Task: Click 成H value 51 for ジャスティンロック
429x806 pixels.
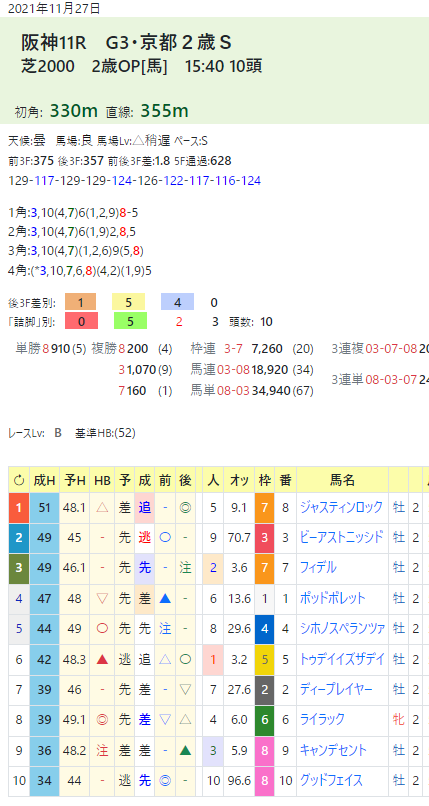Action: click(x=44, y=508)
